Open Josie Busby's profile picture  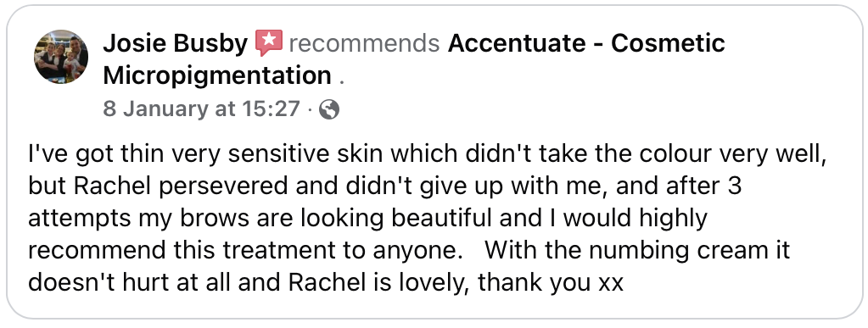pyautogui.click(x=61, y=57)
